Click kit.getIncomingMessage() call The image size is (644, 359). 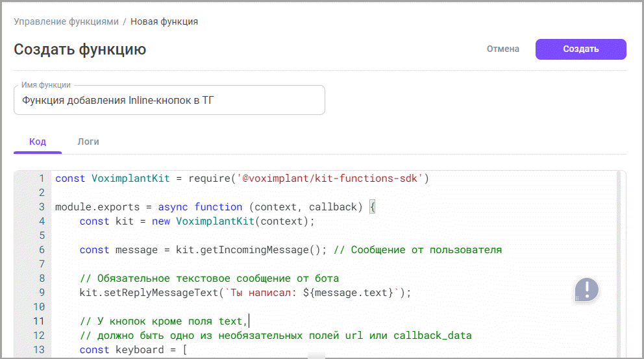(251, 250)
